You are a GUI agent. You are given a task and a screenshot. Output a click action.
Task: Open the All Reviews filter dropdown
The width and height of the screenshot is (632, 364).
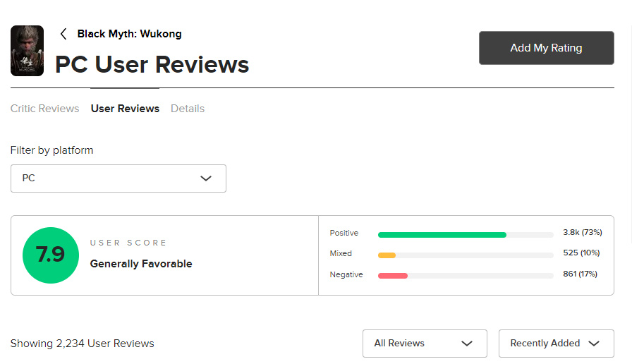pyautogui.click(x=425, y=344)
